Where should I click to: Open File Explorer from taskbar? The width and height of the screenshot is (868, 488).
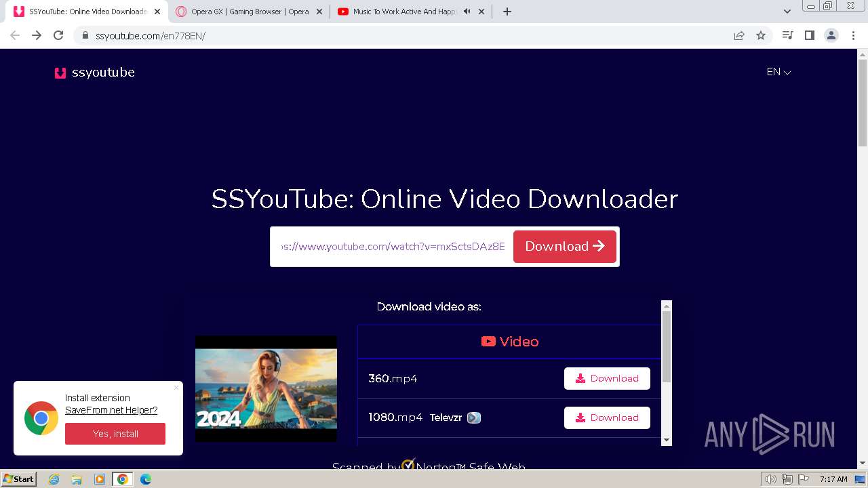tap(77, 479)
